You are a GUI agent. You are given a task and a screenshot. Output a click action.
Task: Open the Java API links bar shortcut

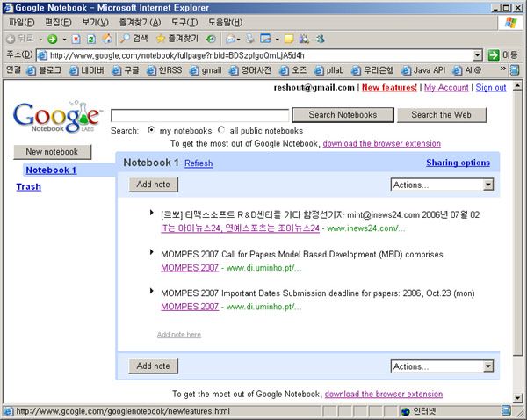click(x=423, y=70)
